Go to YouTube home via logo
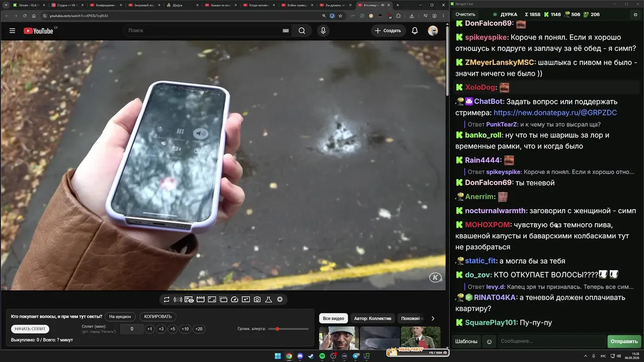Screen dimensions: 644x362 [38, 31]
